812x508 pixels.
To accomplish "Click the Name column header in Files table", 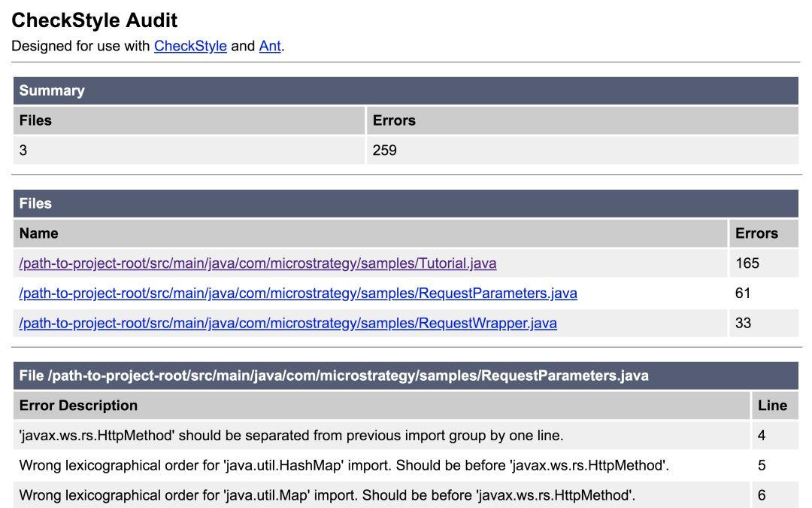I will coord(35,233).
